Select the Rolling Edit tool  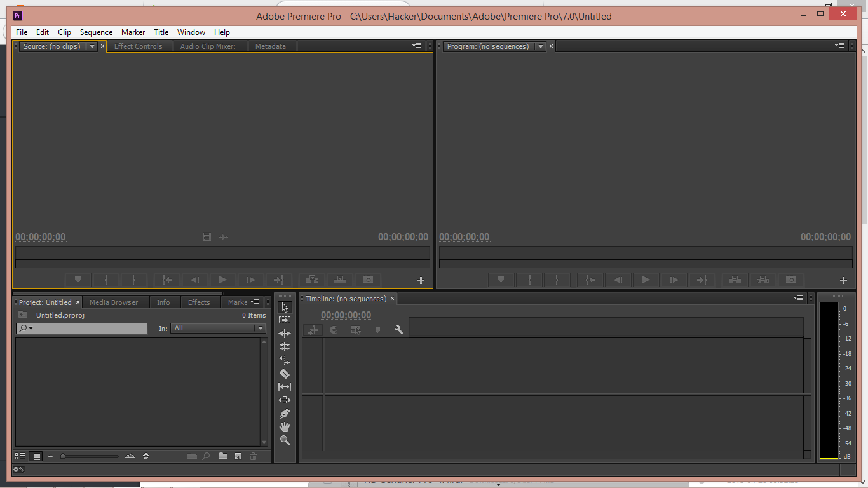pyautogui.click(x=285, y=347)
